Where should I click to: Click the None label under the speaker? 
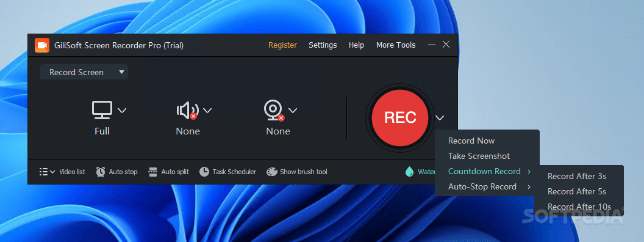188,131
